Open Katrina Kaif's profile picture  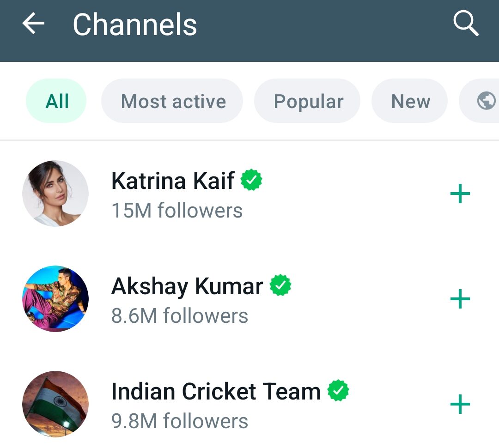(55, 194)
